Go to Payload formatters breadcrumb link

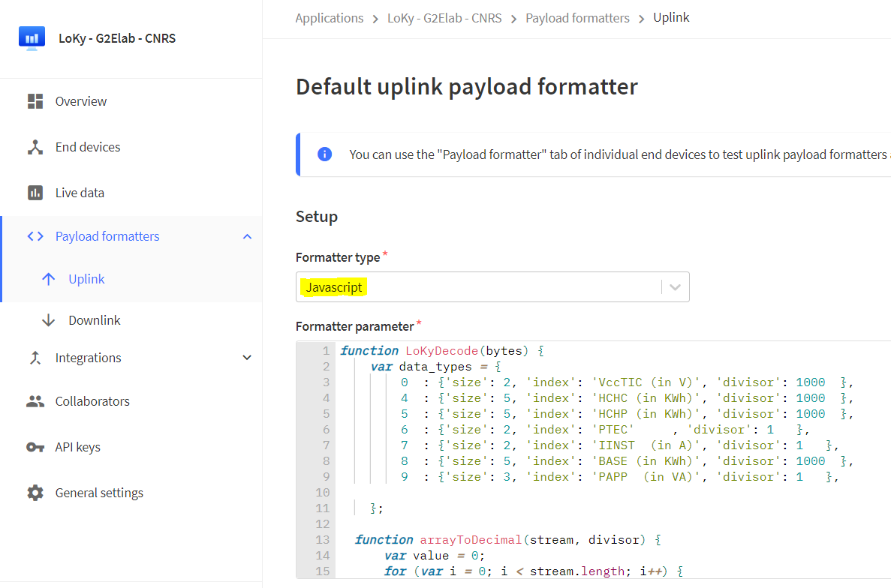point(577,18)
